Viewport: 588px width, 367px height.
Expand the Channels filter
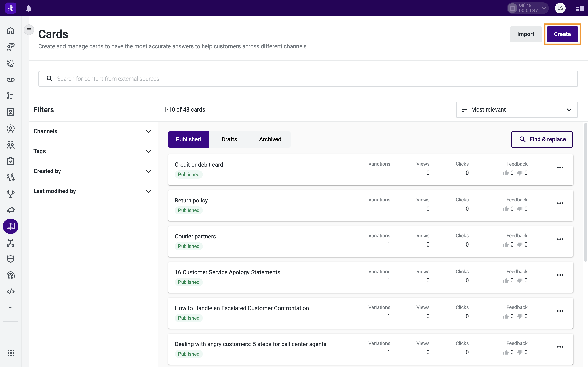[x=94, y=131]
